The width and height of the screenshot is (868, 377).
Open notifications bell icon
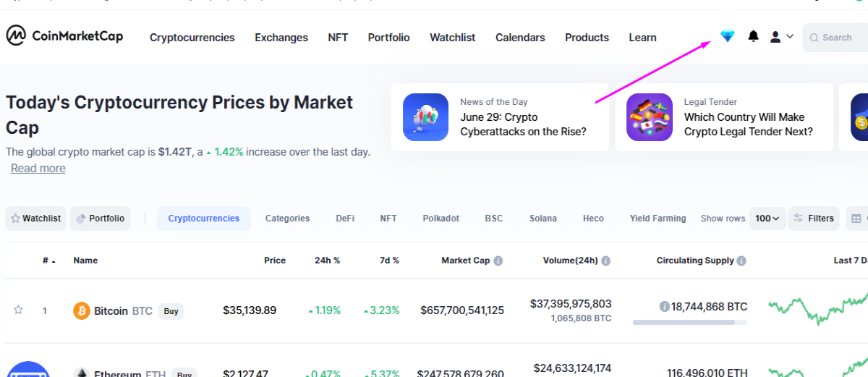pos(754,36)
